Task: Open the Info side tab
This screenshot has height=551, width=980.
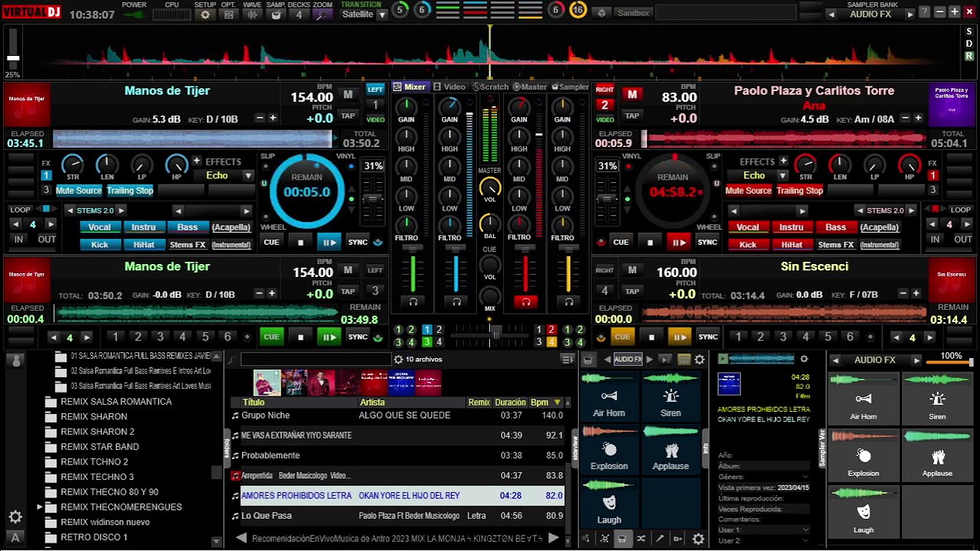Action: 706,448
